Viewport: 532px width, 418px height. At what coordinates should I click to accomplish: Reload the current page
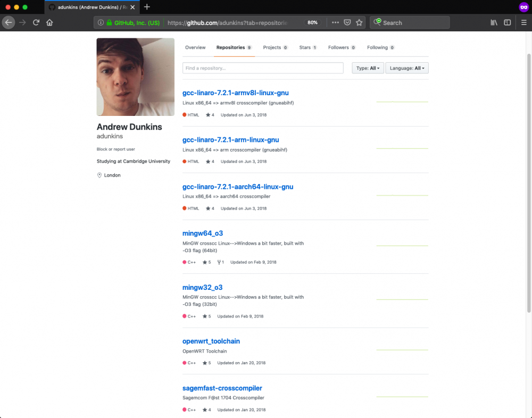tap(36, 23)
